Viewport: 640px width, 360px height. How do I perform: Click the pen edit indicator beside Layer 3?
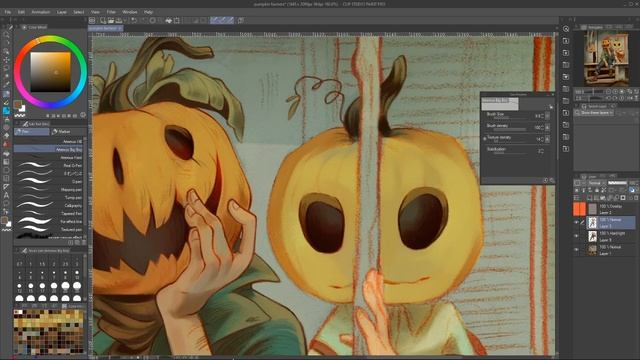tap(582, 222)
